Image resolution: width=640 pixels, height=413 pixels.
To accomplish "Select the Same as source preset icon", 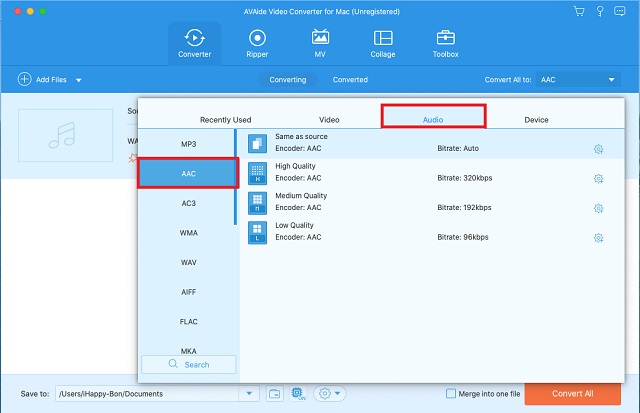I will pos(257,144).
